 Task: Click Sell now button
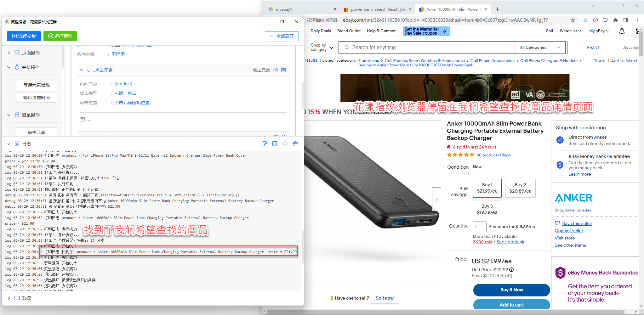coord(385,298)
